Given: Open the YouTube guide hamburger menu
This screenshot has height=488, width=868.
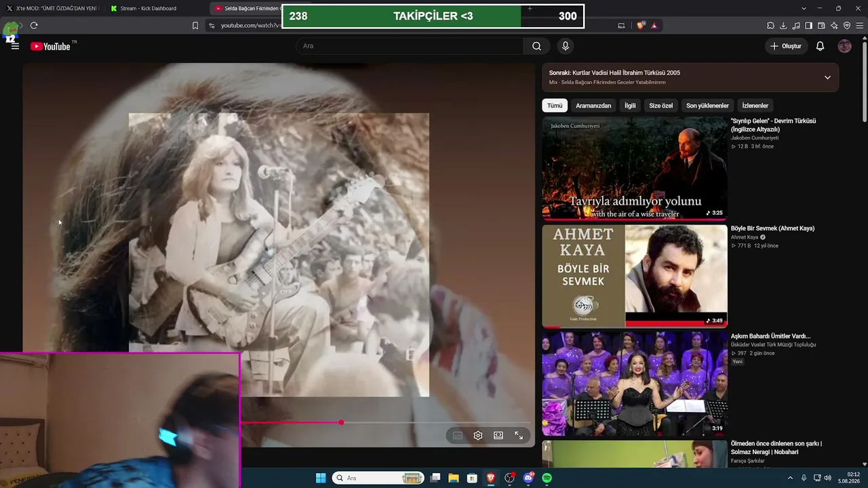Looking at the screenshot, I should pyautogui.click(x=15, y=46).
